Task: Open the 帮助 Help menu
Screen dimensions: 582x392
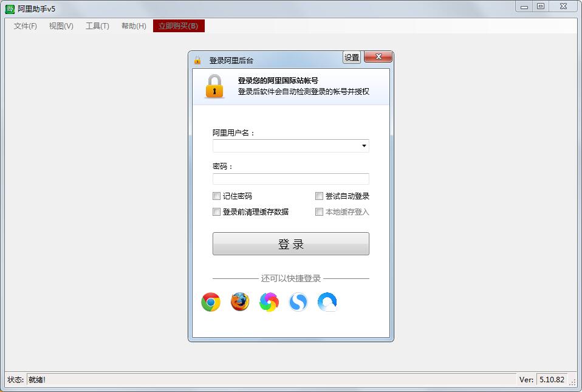Action: [x=132, y=27]
